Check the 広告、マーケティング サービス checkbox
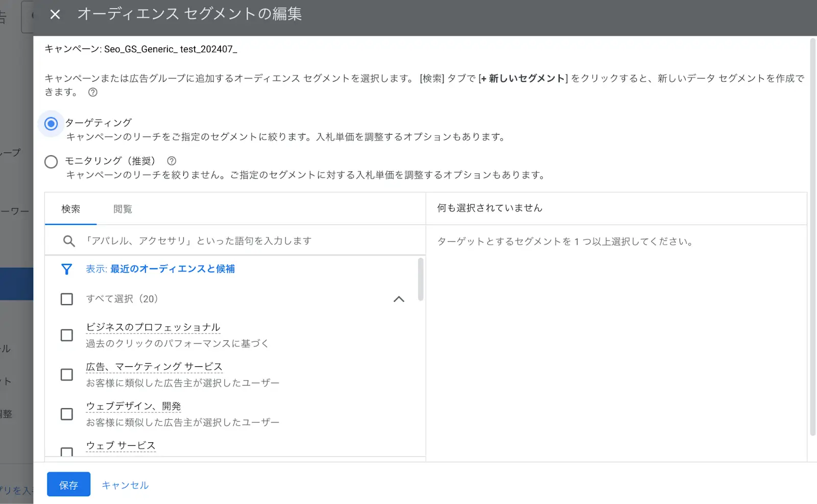 [66, 374]
